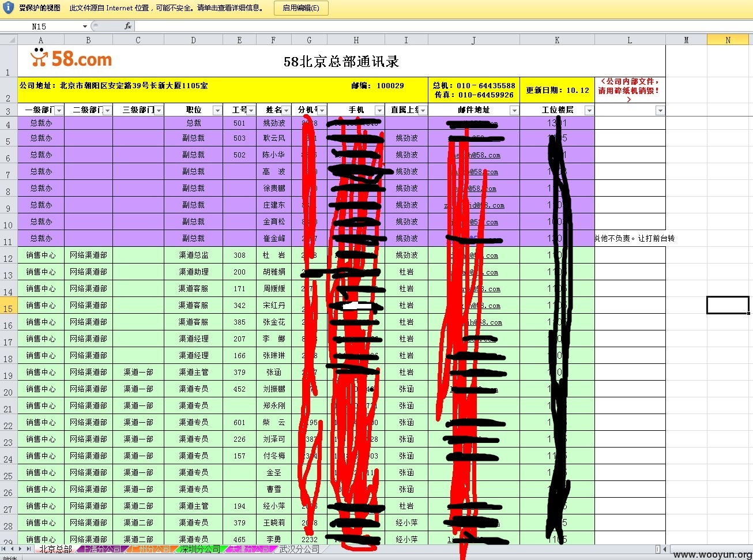Image resolution: width=753 pixels, height=560 pixels.
Task: Click the Name Box showing N15
Action: (x=39, y=27)
